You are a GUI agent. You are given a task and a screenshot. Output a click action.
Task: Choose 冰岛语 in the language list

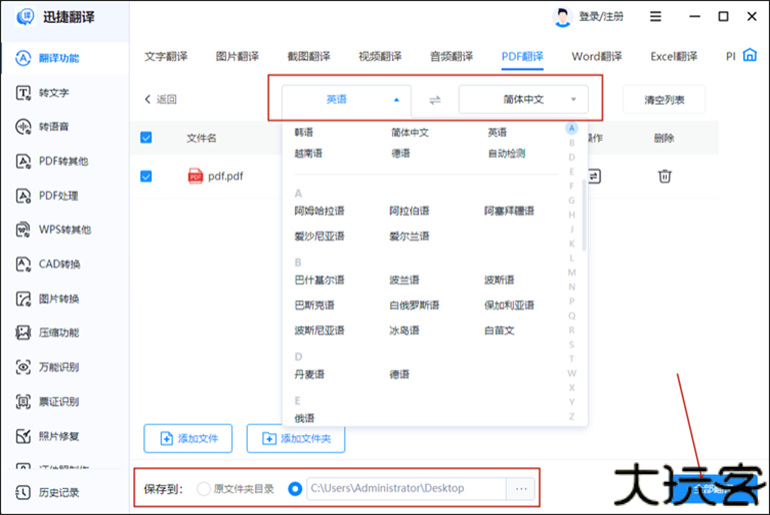coord(404,330)
